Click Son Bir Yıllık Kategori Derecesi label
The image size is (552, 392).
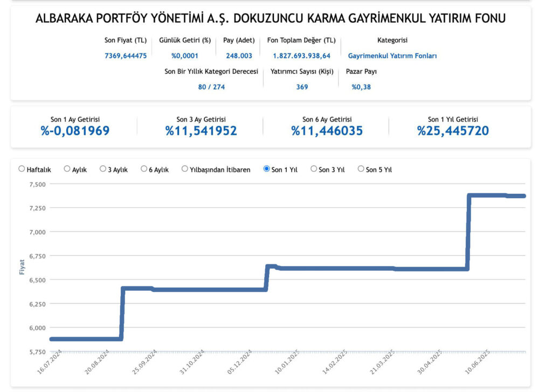(211, 72)
